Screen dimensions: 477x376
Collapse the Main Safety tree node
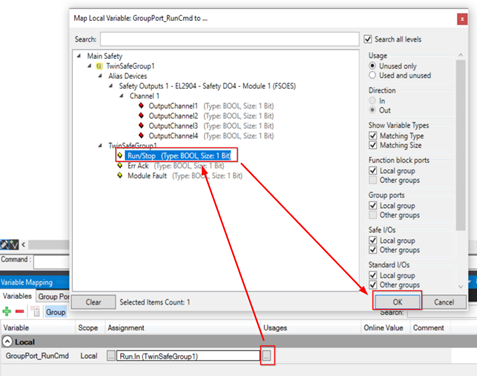click(x=79, y=56)
